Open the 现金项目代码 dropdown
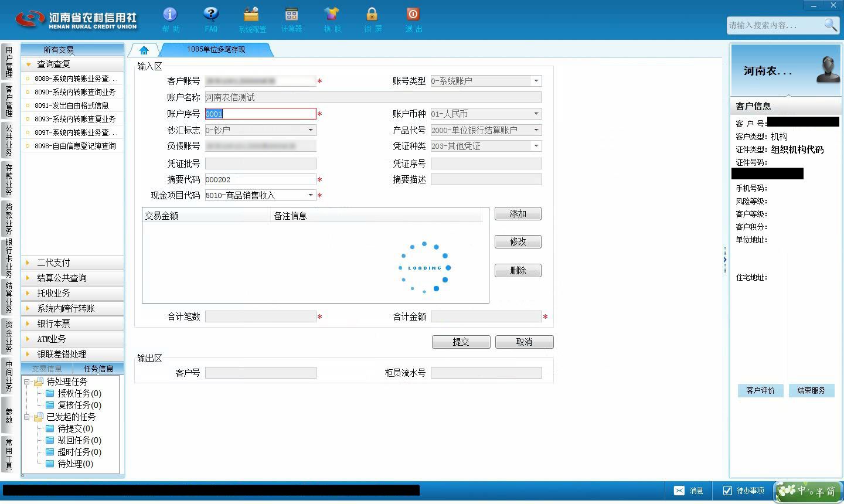844x504 pixels. (311, 195)
